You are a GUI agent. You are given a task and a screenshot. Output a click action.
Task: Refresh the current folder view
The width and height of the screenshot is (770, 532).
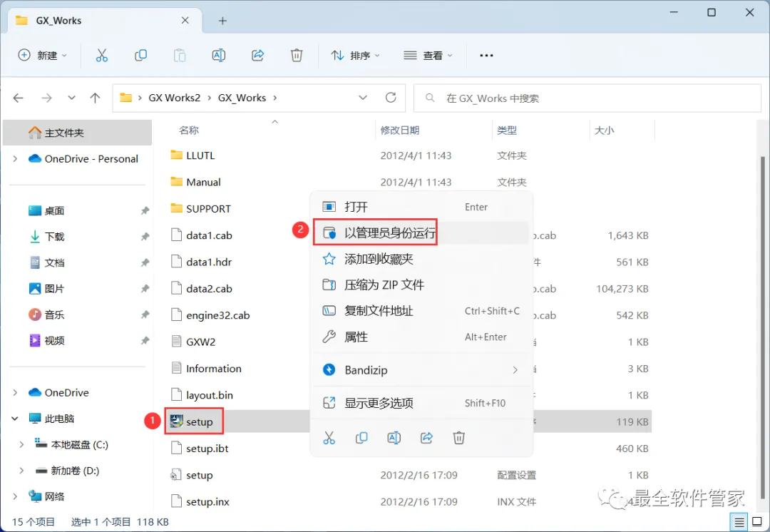point(391,98)
